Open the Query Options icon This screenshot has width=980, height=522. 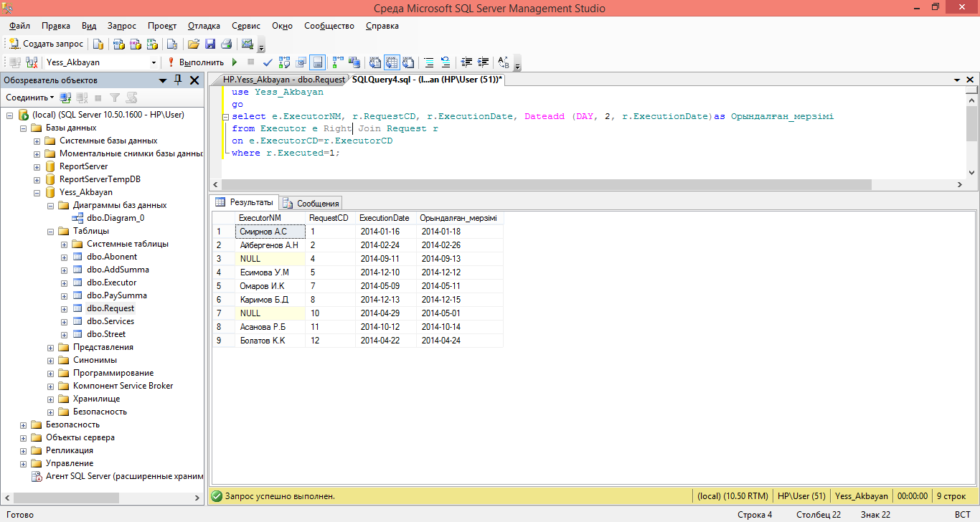[x=301, y=62]
